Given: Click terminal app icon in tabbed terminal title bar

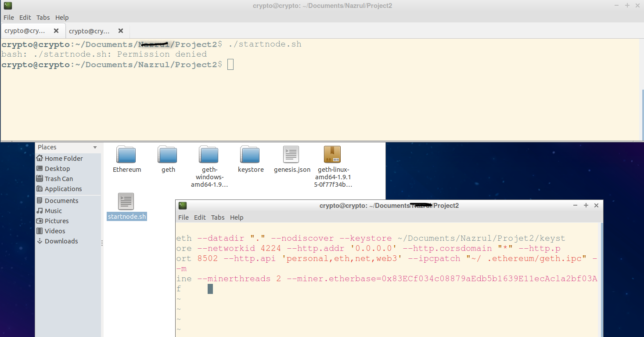Looking at the screenshot, I should tap(7, 6).
